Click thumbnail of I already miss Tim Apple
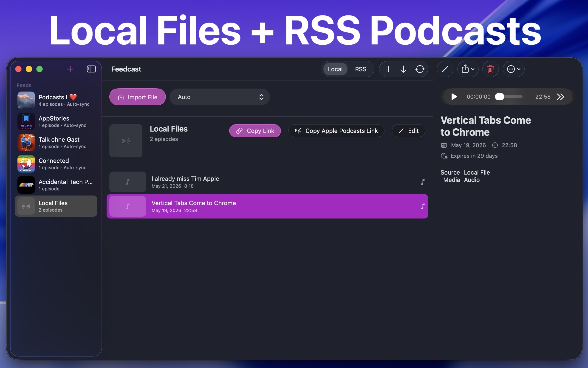Viewport: 588px width, 368px height. 127,182
